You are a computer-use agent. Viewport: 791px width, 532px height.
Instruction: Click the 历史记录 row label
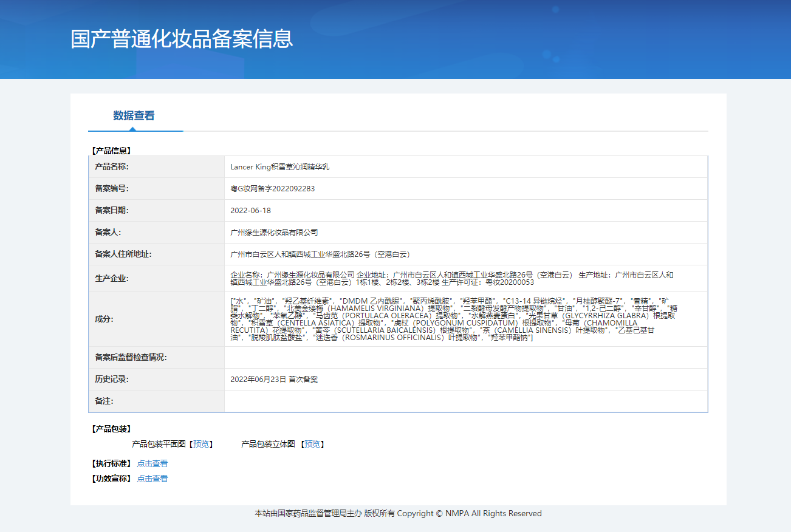(112, 379)
